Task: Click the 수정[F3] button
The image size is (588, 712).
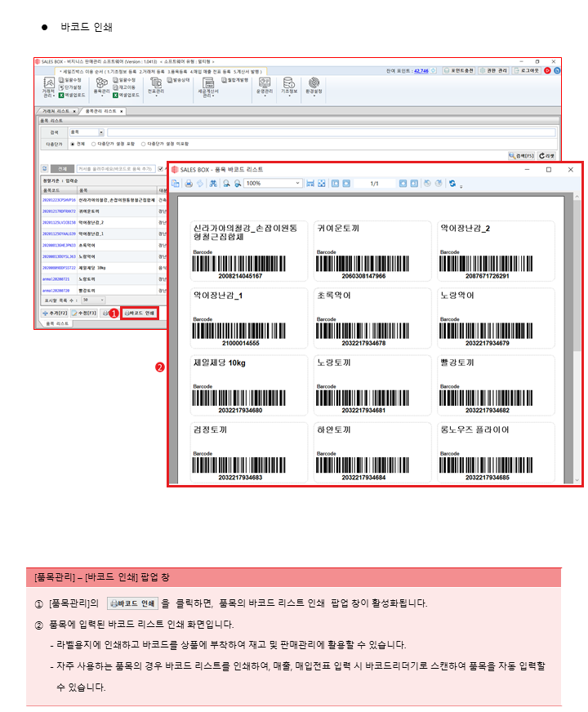Action: point(83,313)
